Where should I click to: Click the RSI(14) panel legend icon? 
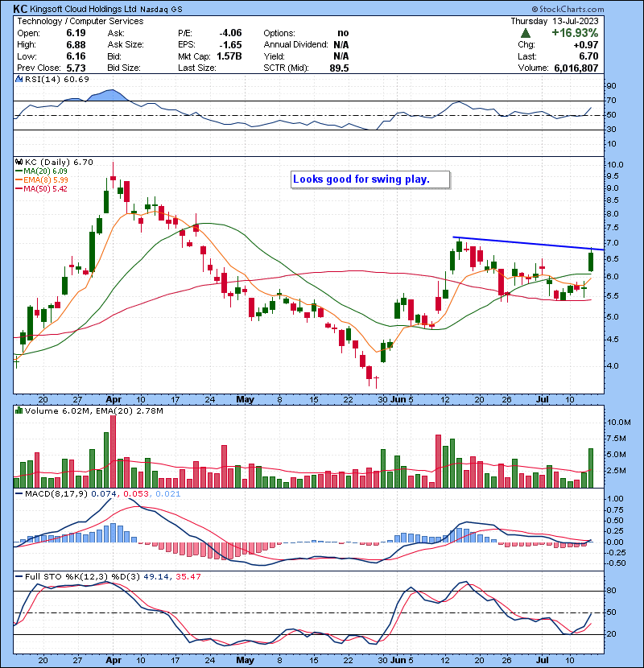coord(19,79)
